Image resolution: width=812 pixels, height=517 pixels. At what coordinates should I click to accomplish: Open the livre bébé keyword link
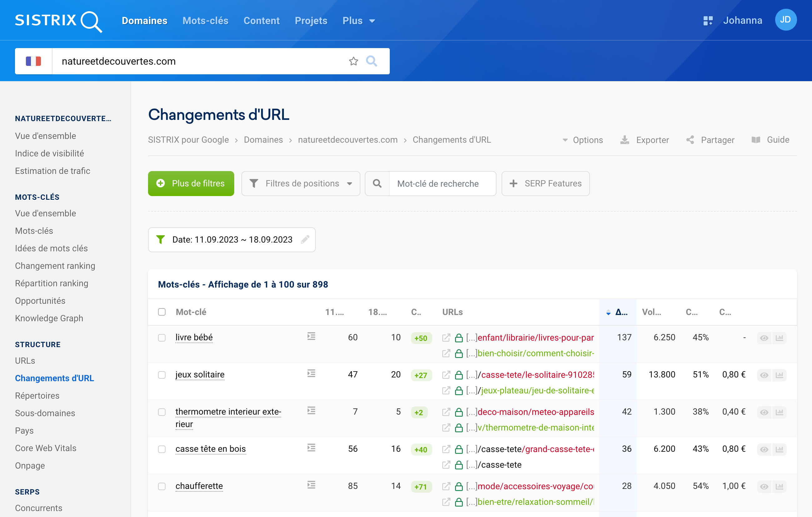[x=194, y=337]
